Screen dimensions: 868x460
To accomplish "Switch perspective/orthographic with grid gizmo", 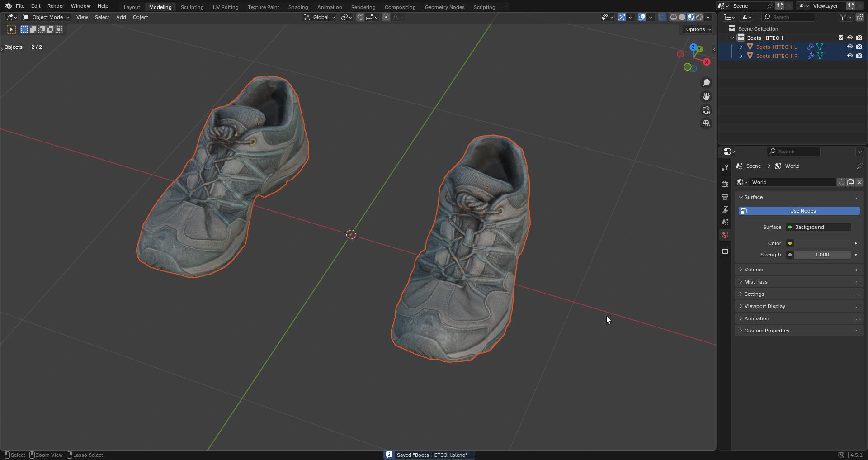I will tap(706, 123).
